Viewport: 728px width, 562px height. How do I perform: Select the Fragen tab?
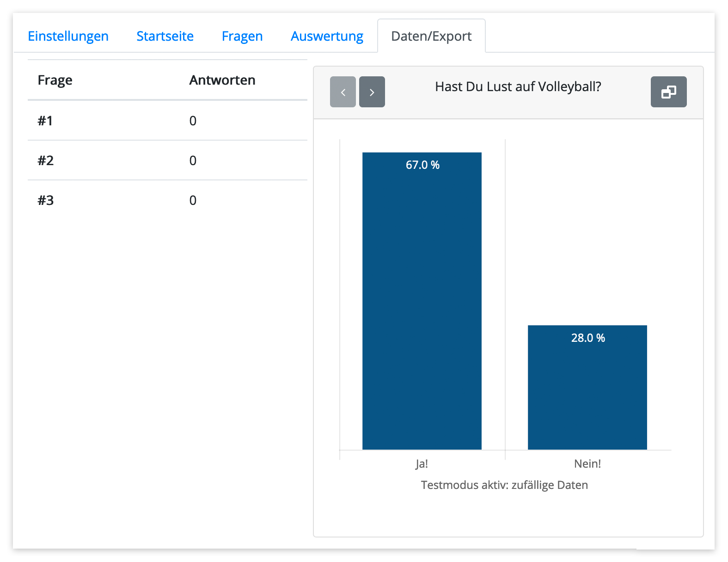click(242, 36)
